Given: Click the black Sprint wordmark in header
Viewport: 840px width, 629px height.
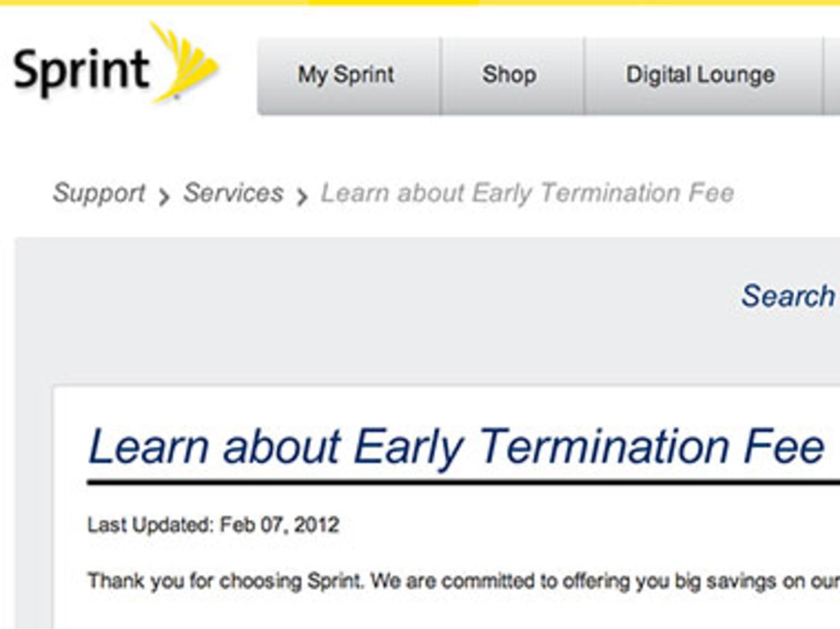Looking at the screenshot, I should tap(81, 72).
